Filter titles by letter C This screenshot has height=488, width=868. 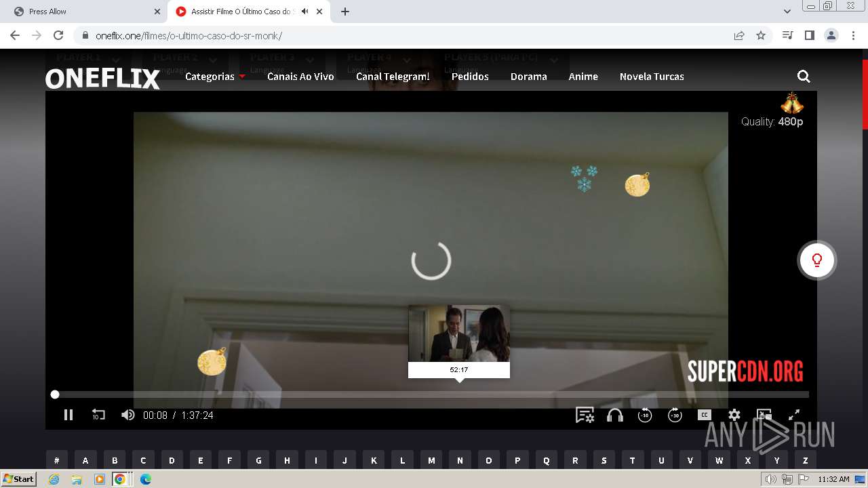pos(143,460)
